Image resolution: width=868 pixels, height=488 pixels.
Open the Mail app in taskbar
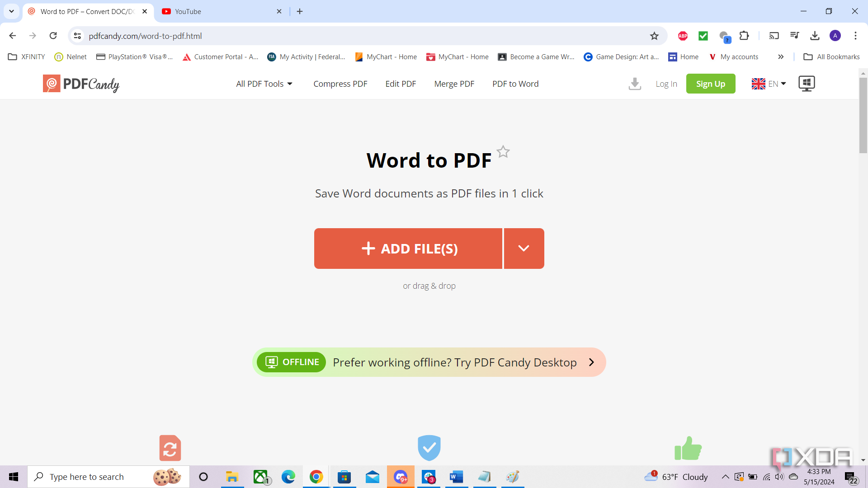point(373,477)
